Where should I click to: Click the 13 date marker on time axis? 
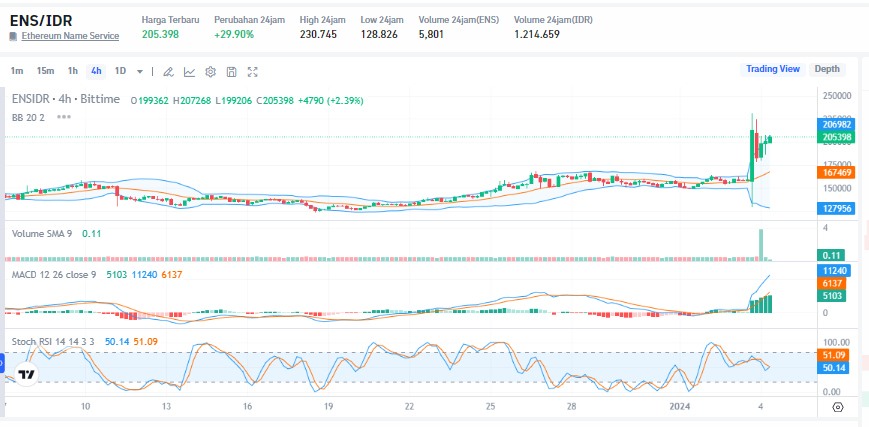[167, 406]
